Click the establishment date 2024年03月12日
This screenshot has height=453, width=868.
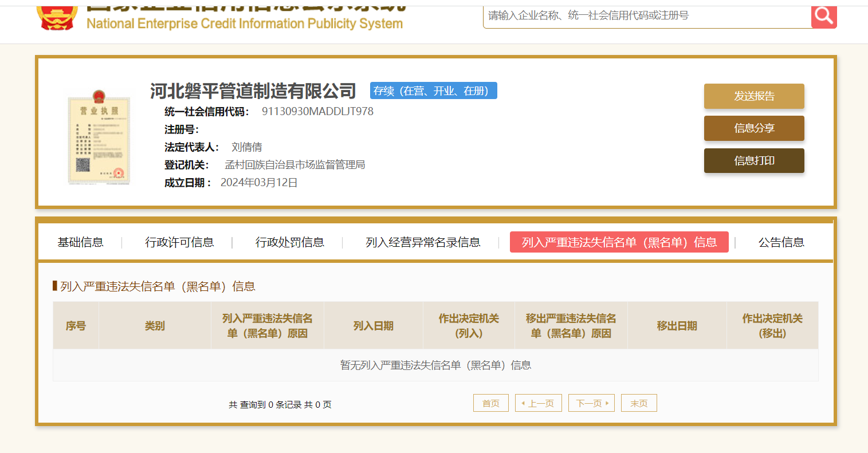click(259, 183)
